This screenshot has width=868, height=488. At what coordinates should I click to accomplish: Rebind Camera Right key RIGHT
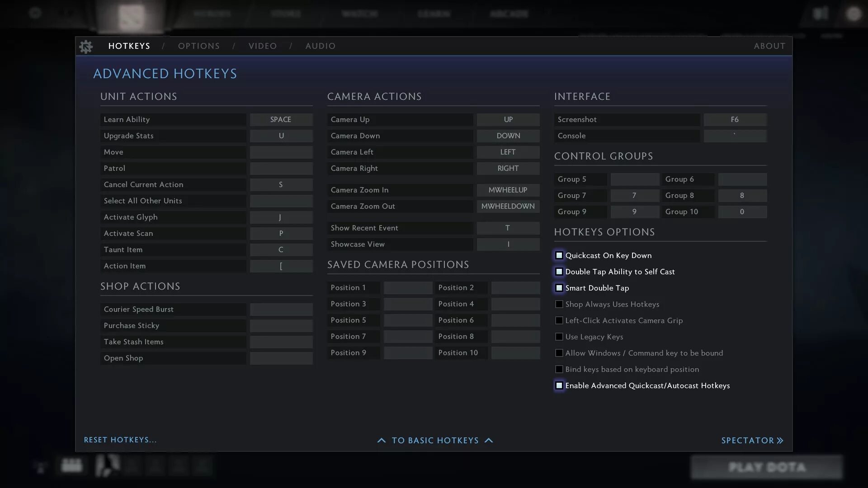click(508, 169)
